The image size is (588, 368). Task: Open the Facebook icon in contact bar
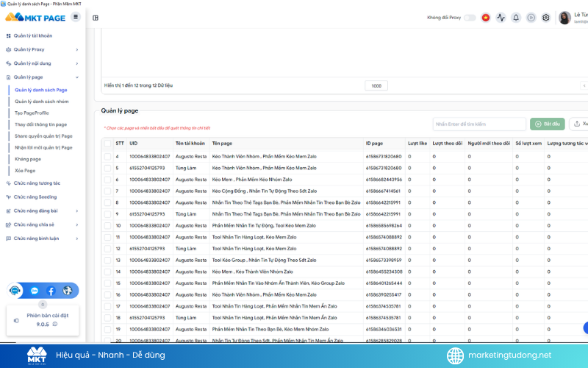click(51, 291)
